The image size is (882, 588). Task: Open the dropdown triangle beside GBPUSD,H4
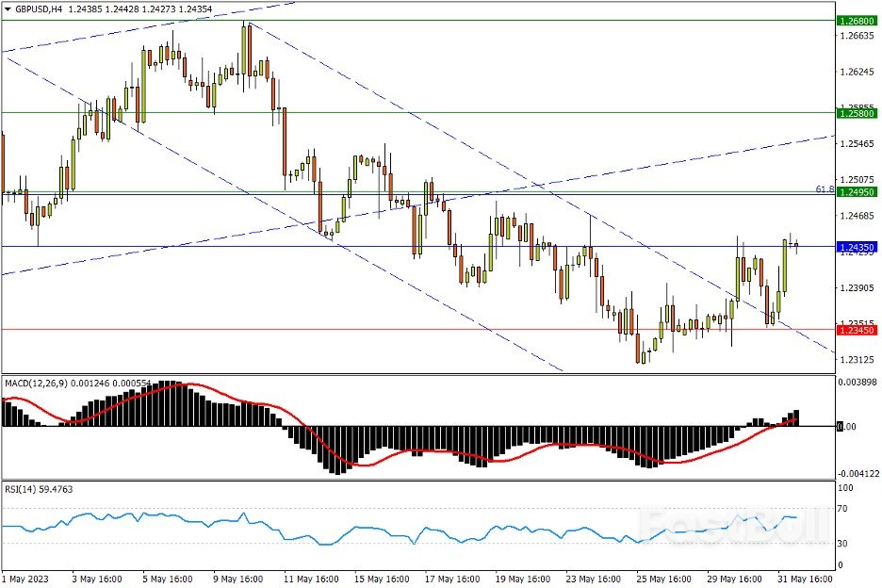click(x=7, y=8)
